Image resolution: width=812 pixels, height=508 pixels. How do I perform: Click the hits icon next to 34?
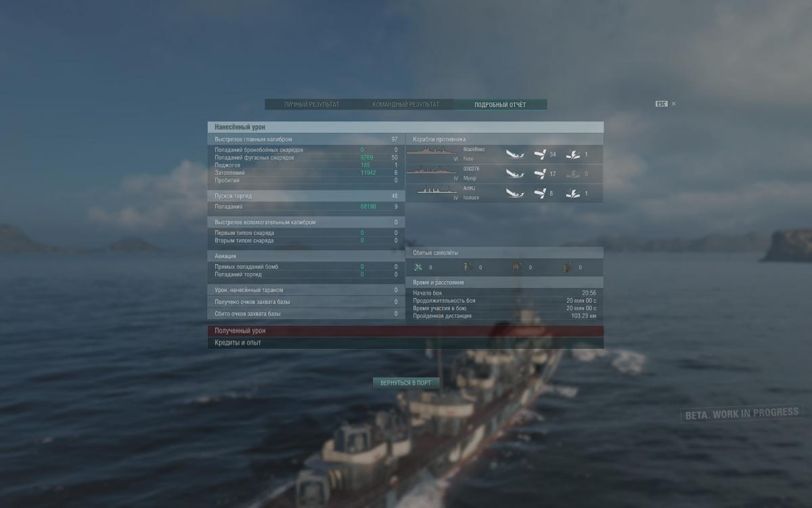[x=540, y=154]
